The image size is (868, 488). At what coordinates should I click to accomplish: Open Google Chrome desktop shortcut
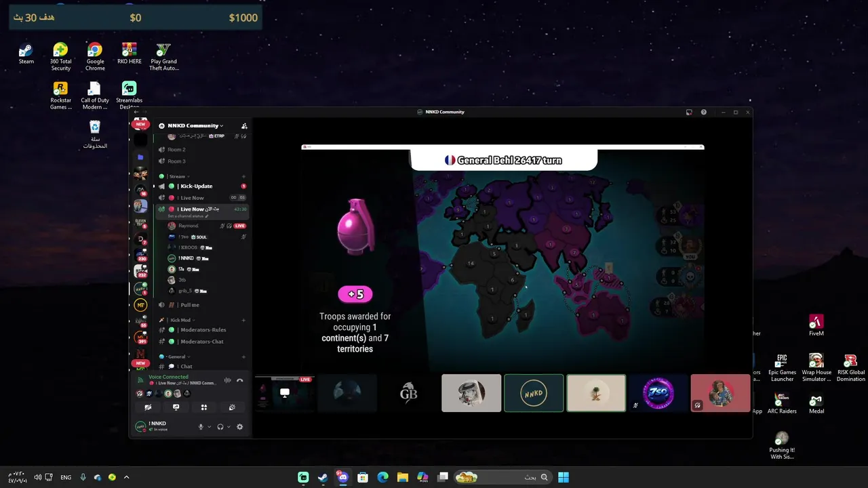click(x=95, y=57)
